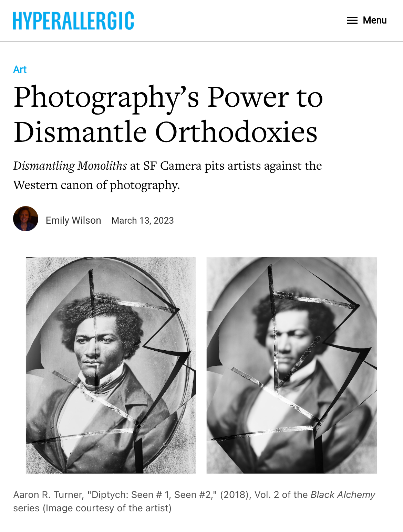
Task: Click Emily Wilson's round avatar photo
Action: pos(25,219)
